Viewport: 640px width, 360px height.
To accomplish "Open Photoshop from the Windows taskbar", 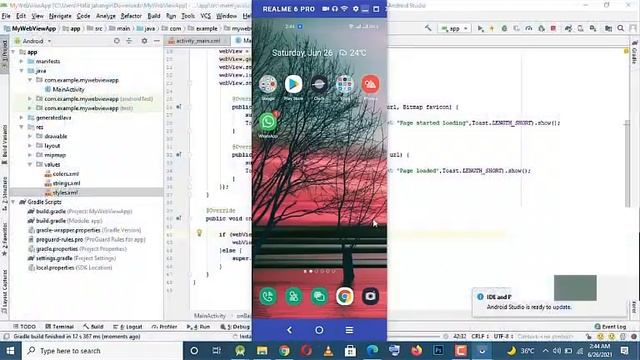I will pos(438,351).
